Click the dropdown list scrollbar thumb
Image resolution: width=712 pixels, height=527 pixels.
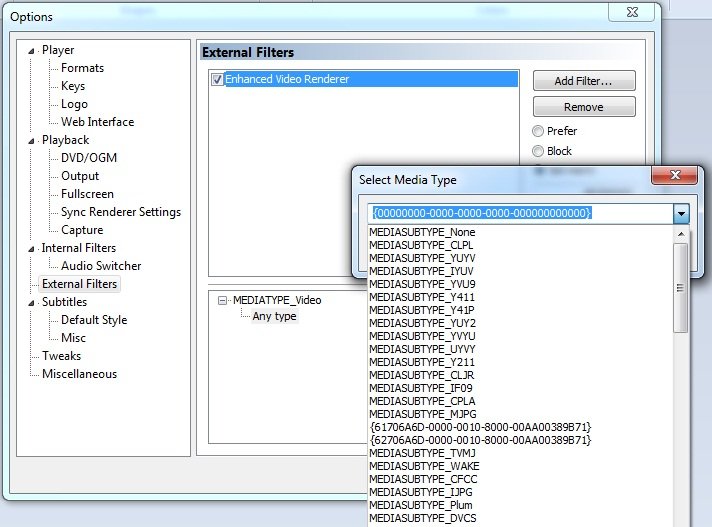pos(680,288)
